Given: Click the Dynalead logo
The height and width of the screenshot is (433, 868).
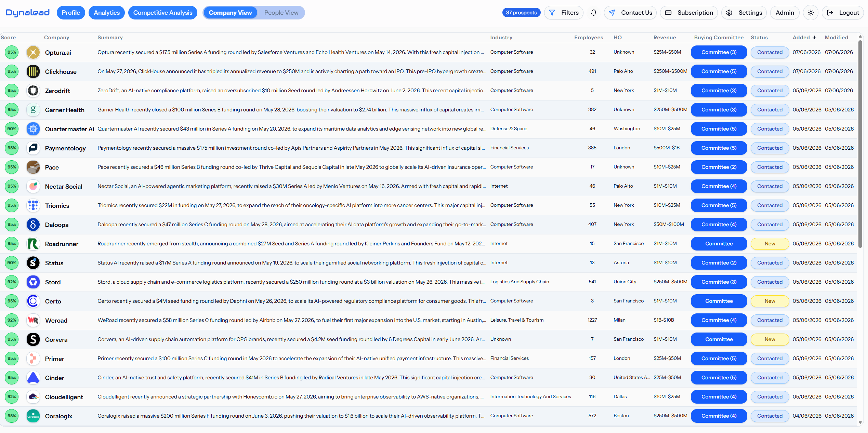Looking at the screenshot, I should click(x=28, y=13).
